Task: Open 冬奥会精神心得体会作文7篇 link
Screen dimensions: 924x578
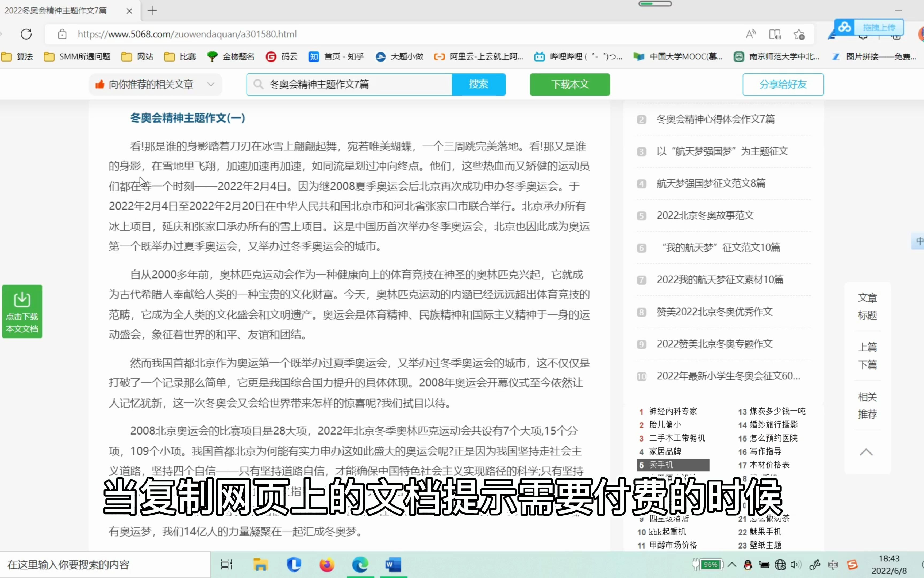Action: [x=715, y=119]
